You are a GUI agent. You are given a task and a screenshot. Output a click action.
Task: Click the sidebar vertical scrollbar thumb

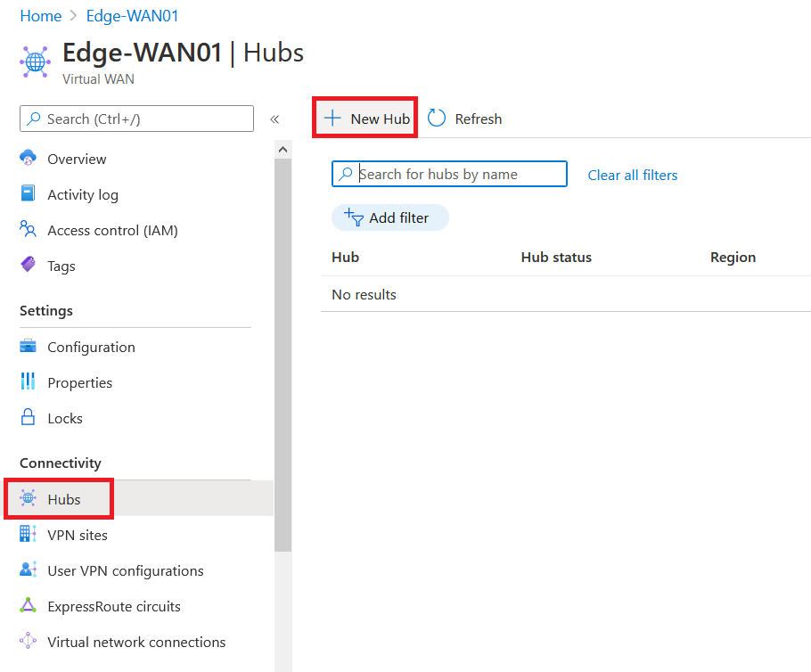click(x=283, y=355)
